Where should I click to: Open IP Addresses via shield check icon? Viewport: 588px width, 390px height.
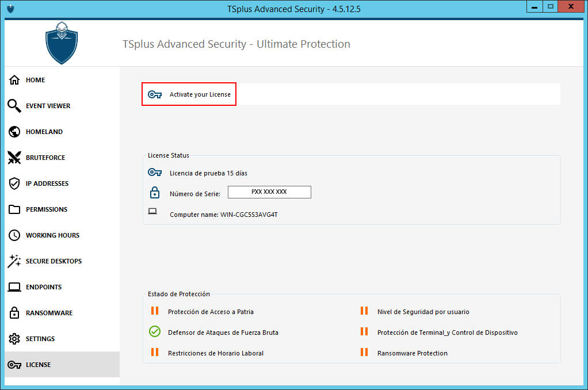point(14,183)
